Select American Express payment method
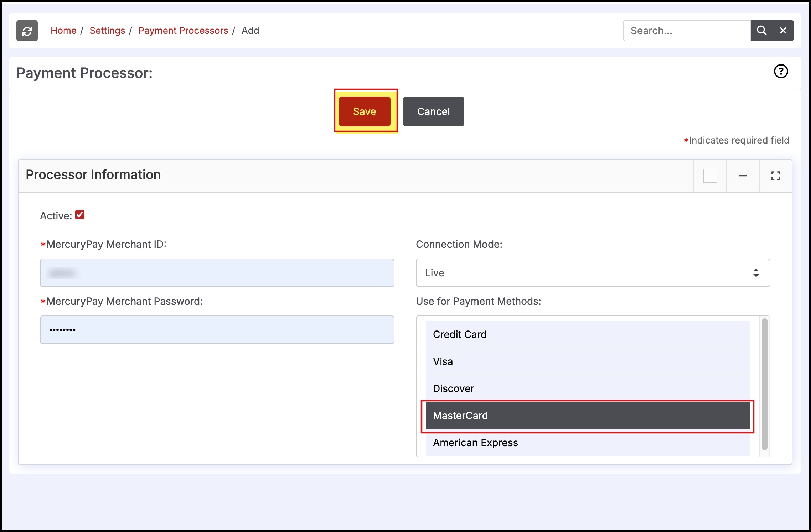The image size is (811, 532). [587, 443]
